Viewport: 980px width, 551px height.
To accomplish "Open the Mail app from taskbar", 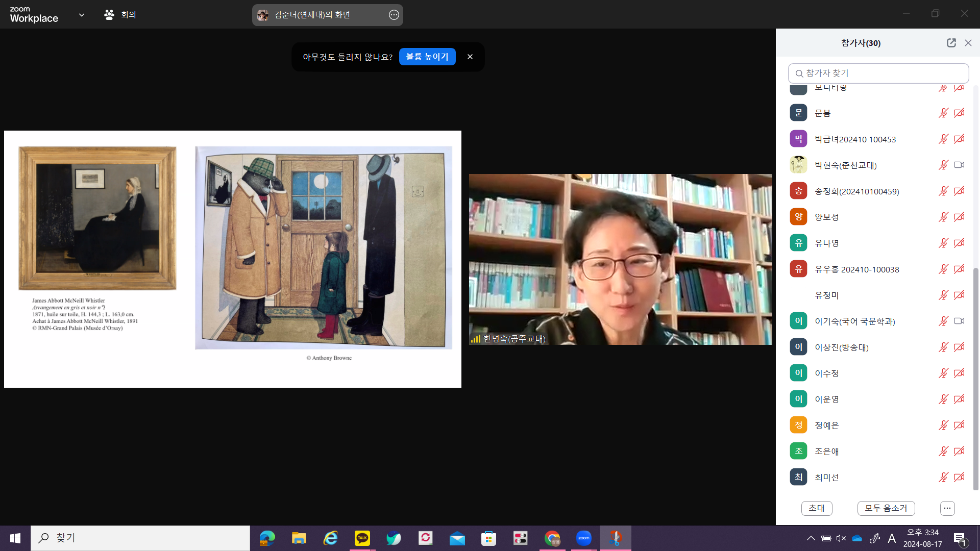I will click(457, 538).
